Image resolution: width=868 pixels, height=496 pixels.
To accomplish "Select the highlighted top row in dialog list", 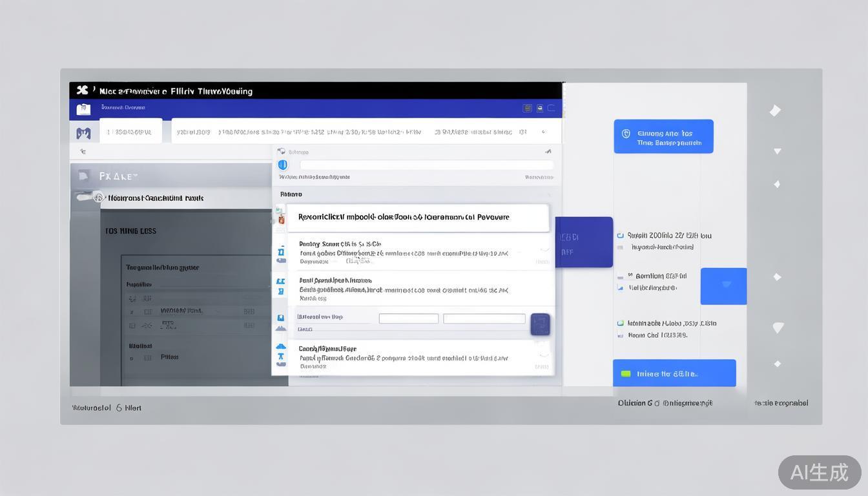I will click(x=417, y=218).
